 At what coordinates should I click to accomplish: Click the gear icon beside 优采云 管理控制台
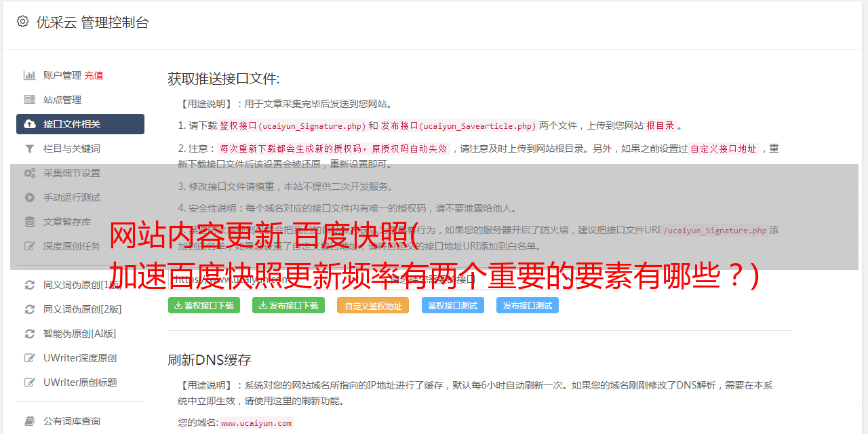(22, 22)
